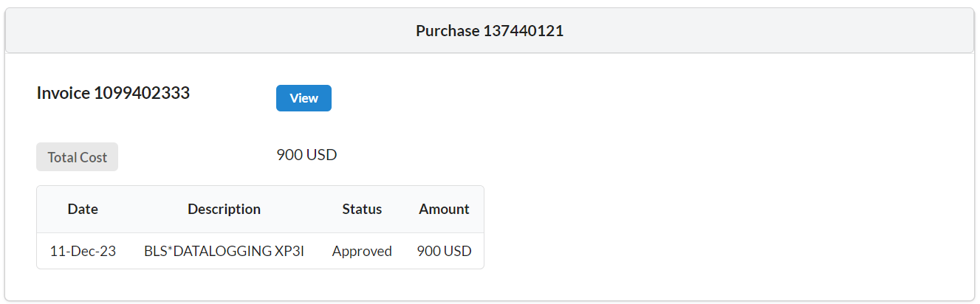Select the Purchase 137440121 header
This screenshot has height=304, width=980.
pyautogui.click(x=490, y=31)
